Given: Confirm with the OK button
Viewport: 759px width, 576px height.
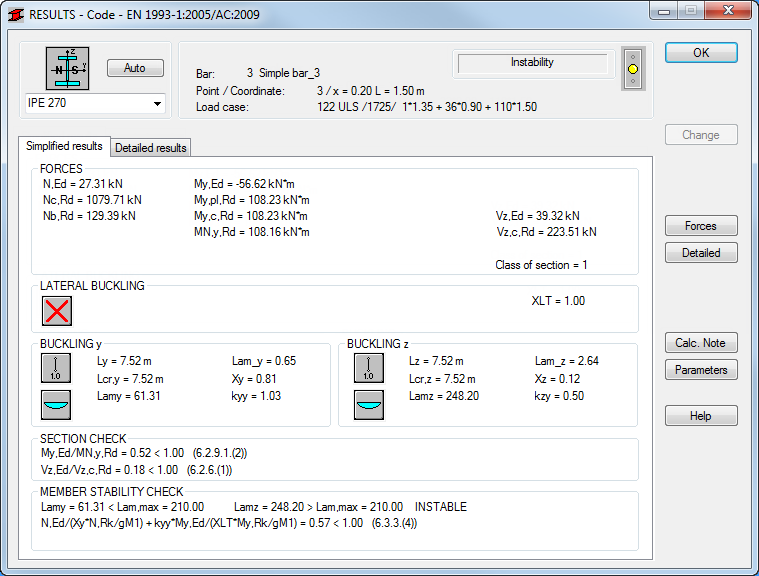Looking at the screenshot, I should click(701, 53).
